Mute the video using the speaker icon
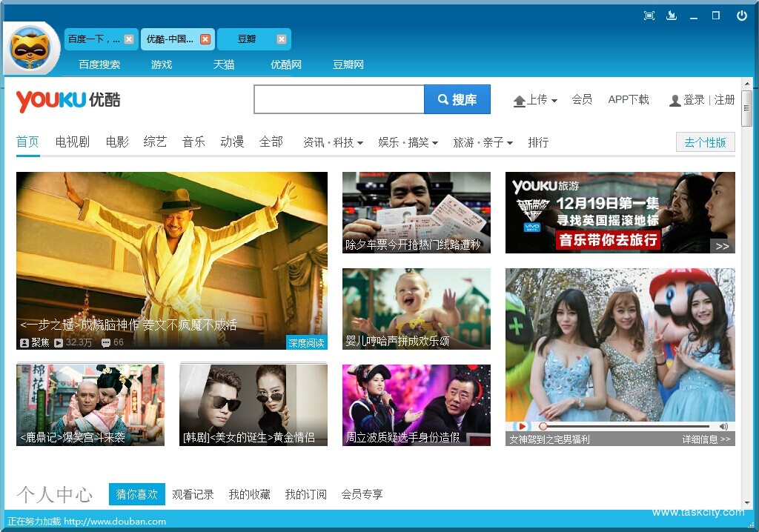759x532 pixels. coord(724,426)
